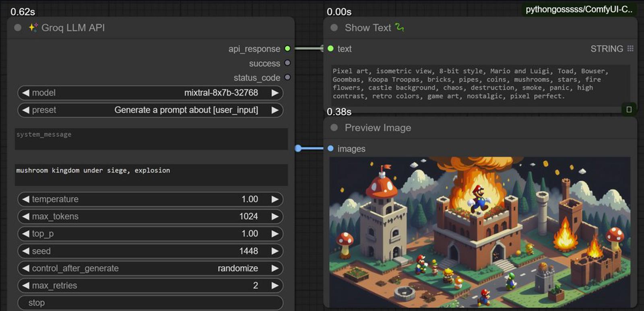
Task: Click the max_tokens value field
Action: pos(150,216)
